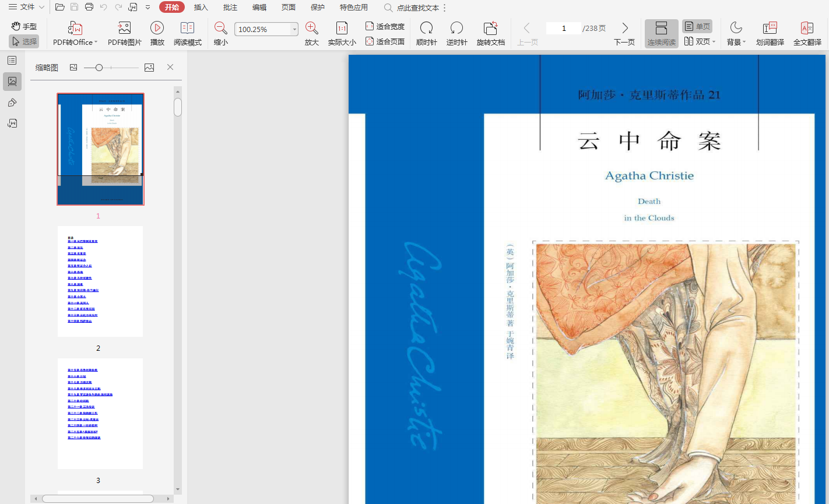The width and height of the screenshot is (829, 504).
Task: Open the 开始 tab
Action: point(172,7)
